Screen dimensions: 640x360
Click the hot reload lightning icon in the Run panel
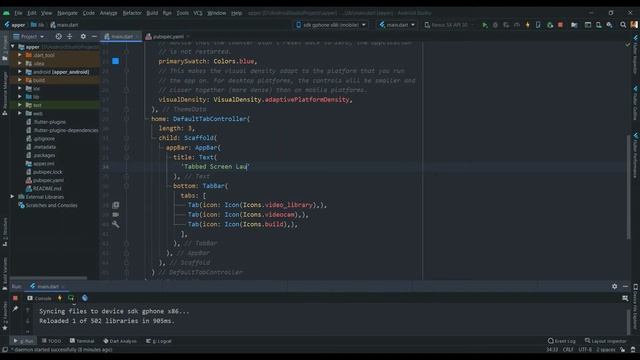[60, 298]
